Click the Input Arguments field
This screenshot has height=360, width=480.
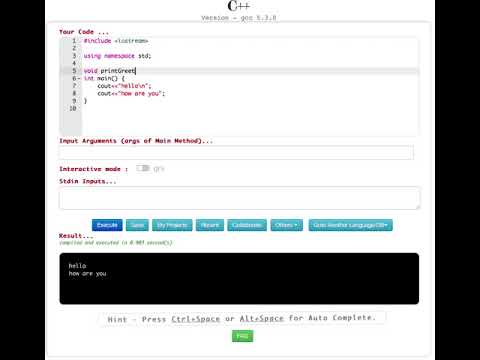pos(236,152)
